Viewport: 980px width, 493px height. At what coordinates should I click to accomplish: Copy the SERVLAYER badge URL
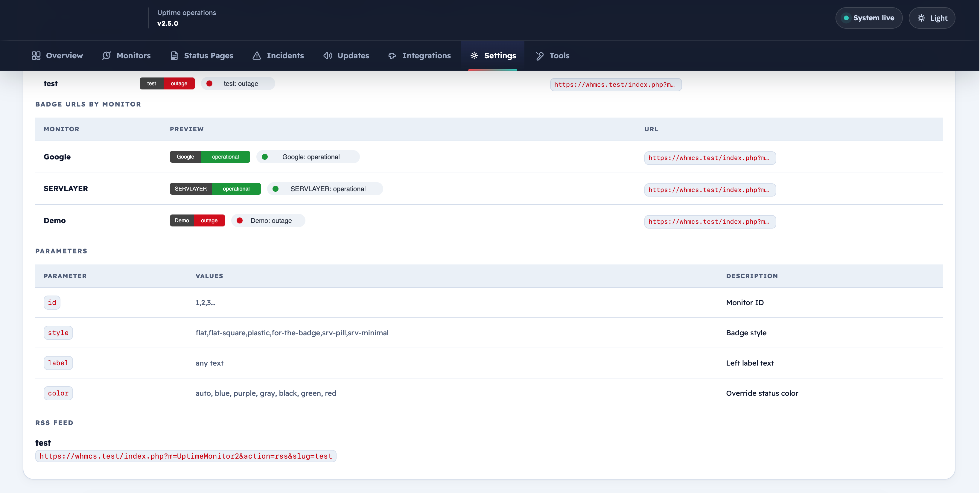click(x=710, y=190)
